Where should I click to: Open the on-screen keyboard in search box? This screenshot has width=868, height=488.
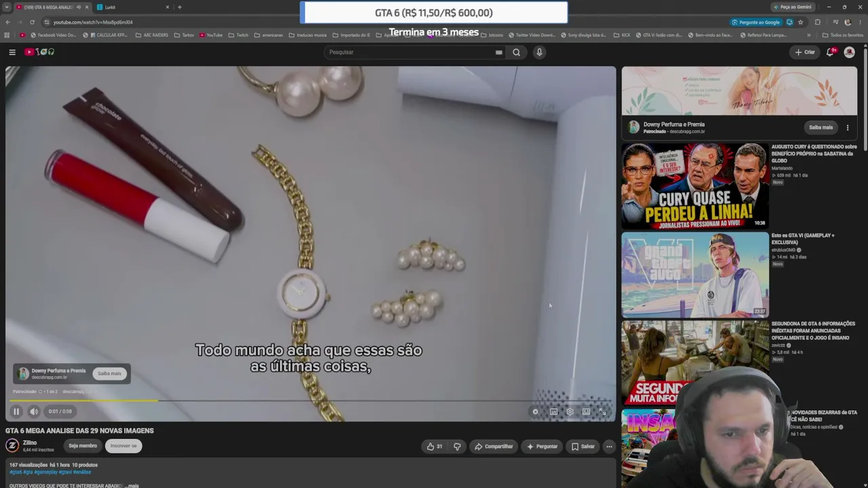tap(498, 52)
